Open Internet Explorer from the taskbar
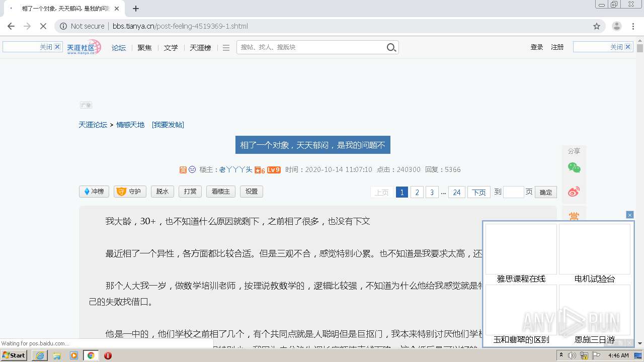 [x=40, y=355]
